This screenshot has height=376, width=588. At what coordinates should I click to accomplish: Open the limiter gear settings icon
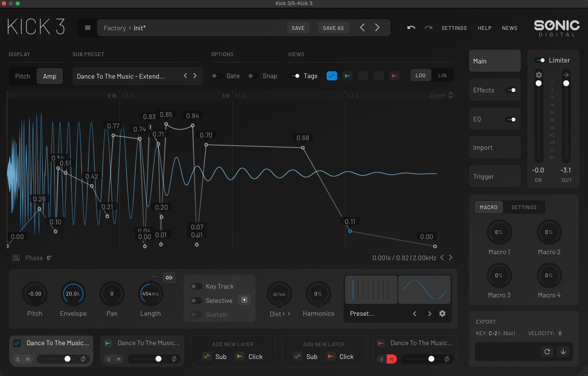pos(539,75)
